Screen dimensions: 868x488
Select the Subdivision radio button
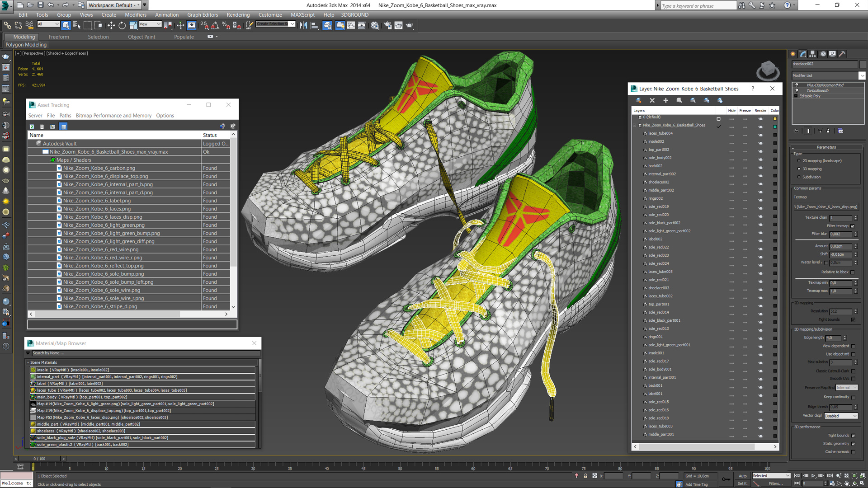pos(799,177)
